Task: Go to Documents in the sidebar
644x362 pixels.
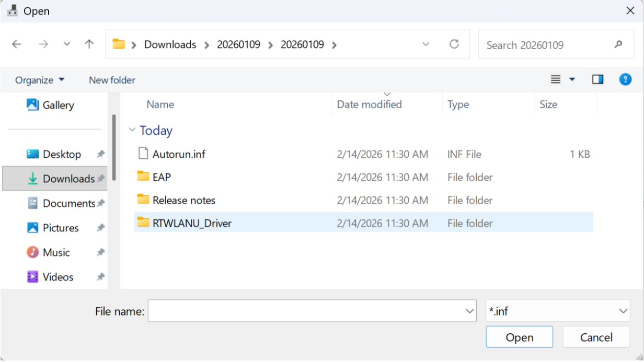Action: pyautogui.click(x=68, y=203)
